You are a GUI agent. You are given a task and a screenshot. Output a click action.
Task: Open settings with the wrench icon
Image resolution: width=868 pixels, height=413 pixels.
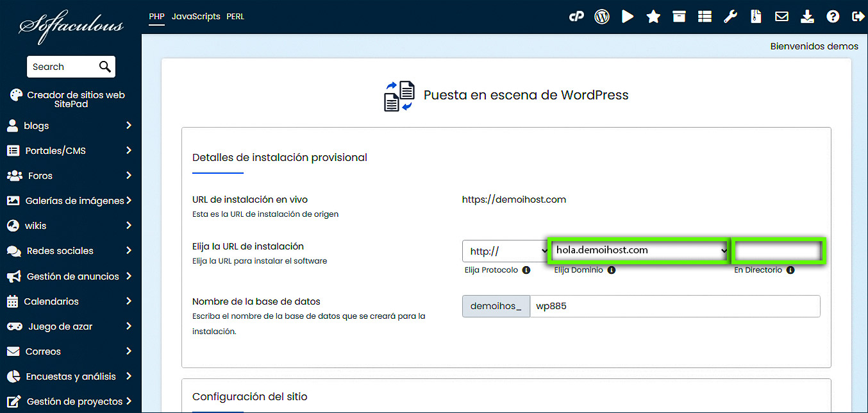tap(730, 16)
